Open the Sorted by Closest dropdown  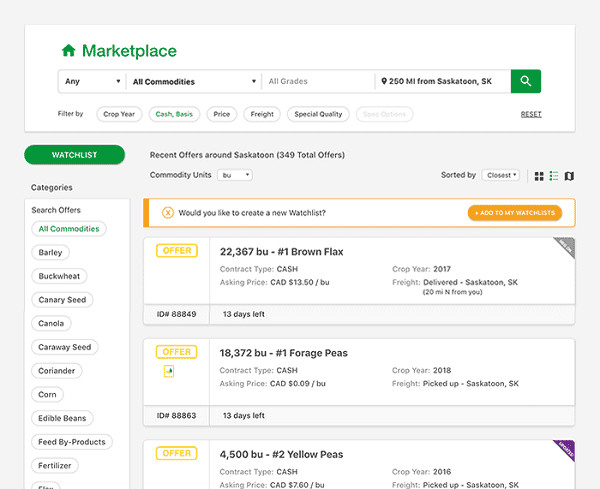[501, 175]
